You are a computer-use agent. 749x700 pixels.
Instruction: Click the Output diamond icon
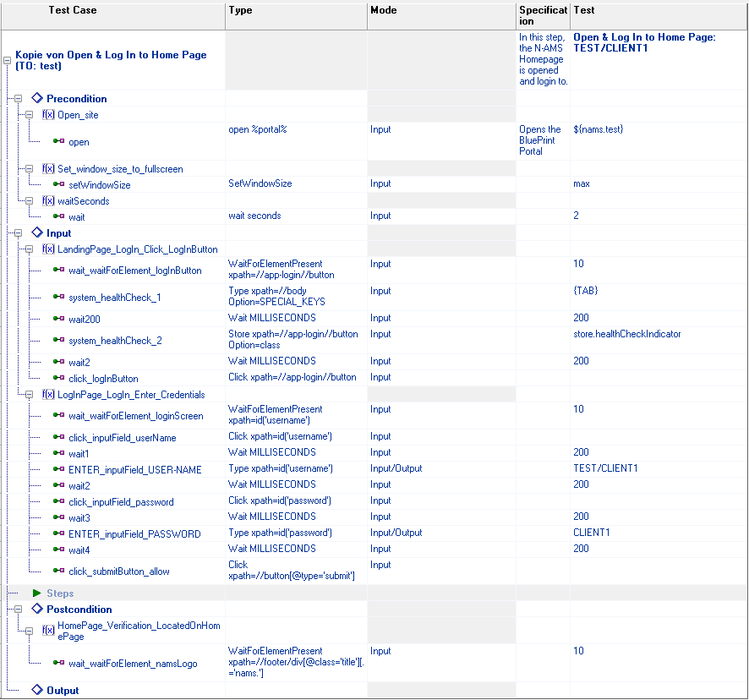[37, 690]
